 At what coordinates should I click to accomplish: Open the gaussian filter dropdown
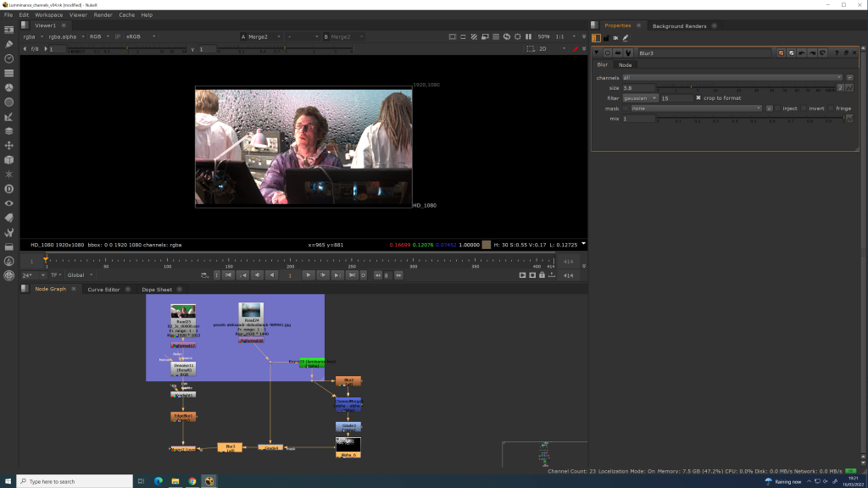tap(640, 98)
